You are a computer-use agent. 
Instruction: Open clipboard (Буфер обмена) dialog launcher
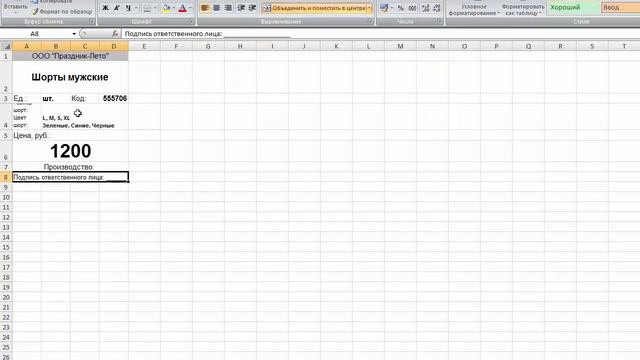[x=92, y=21]
